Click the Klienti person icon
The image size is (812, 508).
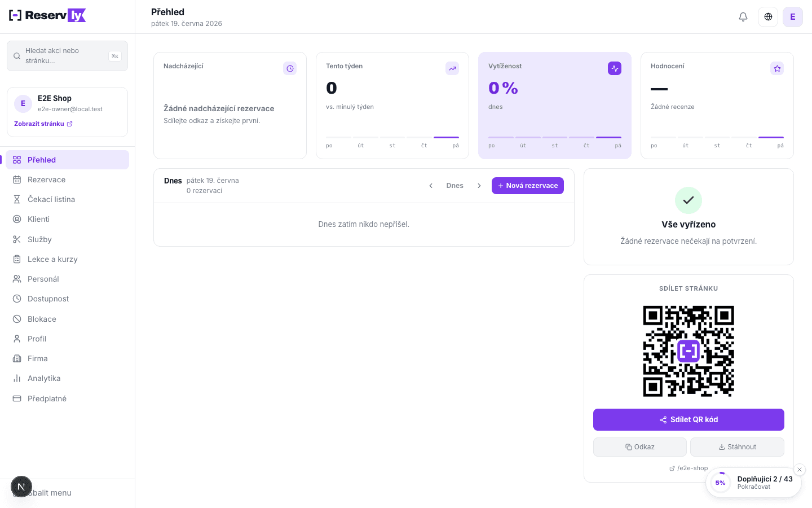[17, 219]
